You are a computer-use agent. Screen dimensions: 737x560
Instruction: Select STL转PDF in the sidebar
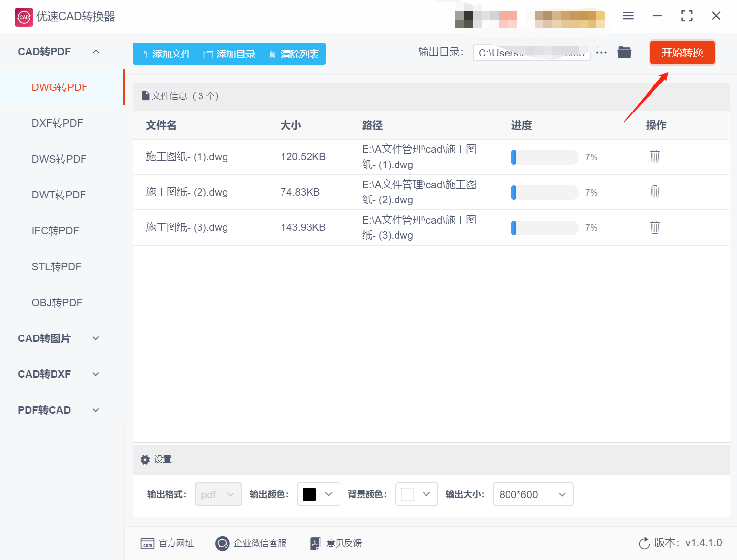(x=57, y=267)
